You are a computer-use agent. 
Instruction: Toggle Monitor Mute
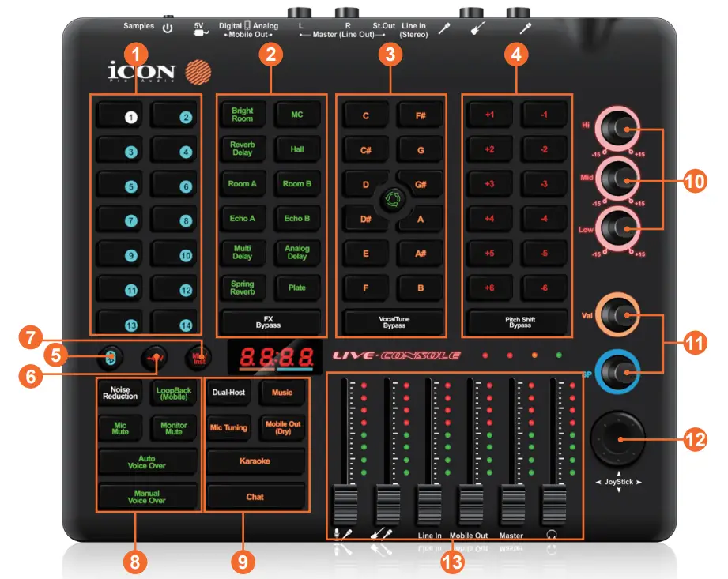pos(173,427)
